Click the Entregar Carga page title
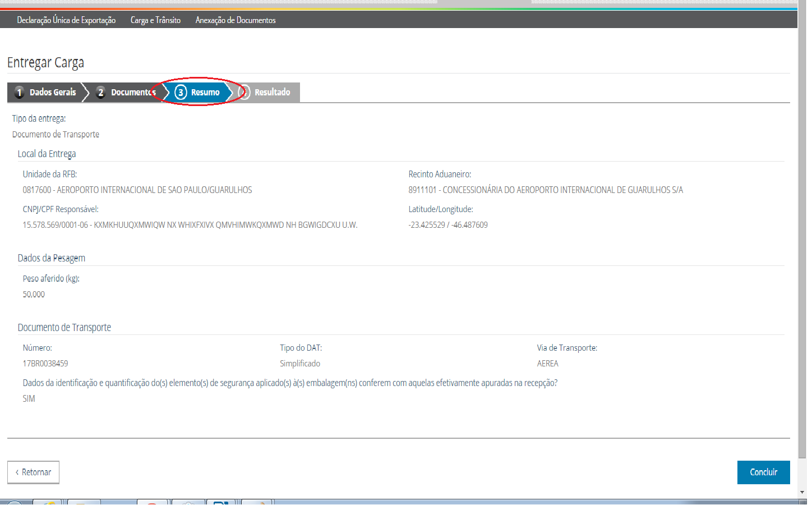Image resolution: width=812 pixels, height=505 pixels. coord(45,63)
